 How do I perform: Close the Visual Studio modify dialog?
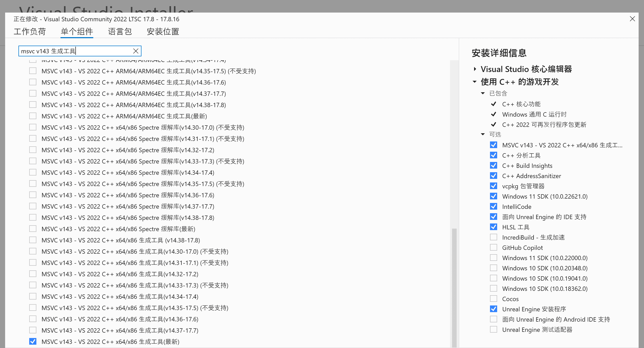point(632,19)
